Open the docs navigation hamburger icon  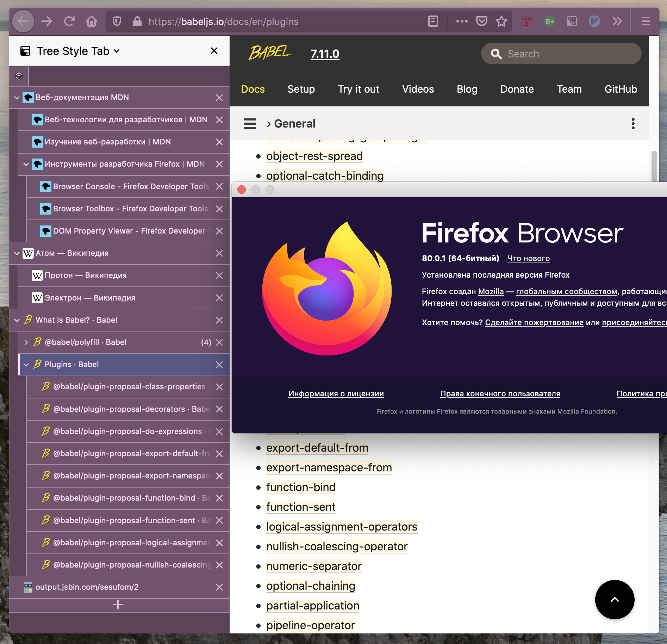click(x=250, y=124)
